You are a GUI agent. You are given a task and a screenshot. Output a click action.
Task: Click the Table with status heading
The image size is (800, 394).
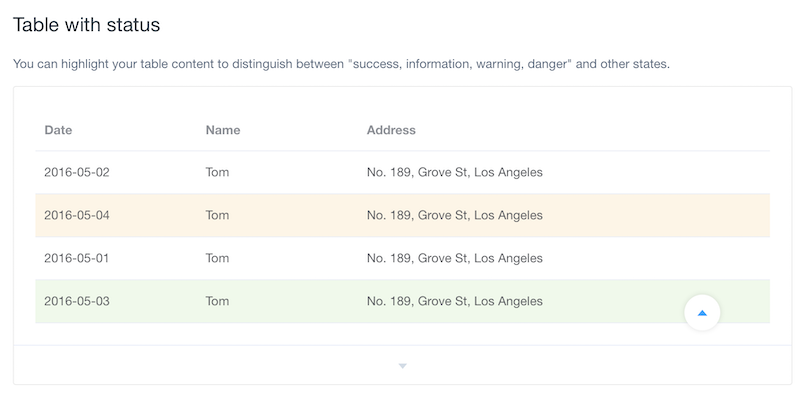coord(86,24)
